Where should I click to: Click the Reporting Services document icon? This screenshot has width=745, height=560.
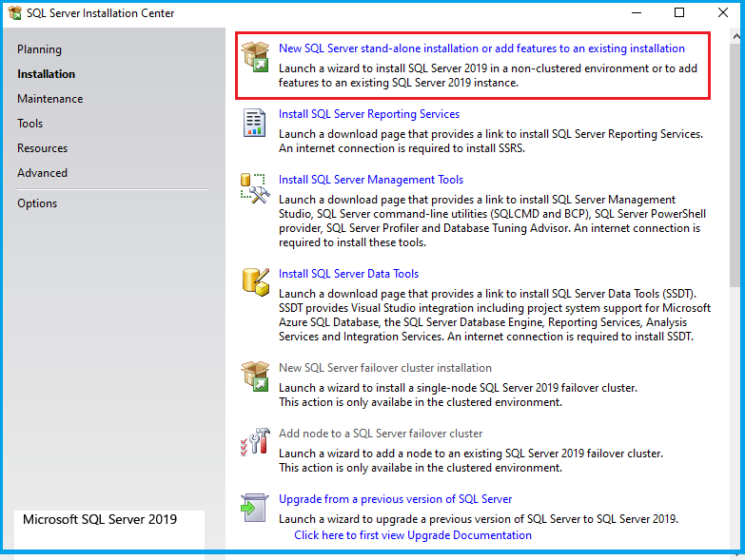255,122
